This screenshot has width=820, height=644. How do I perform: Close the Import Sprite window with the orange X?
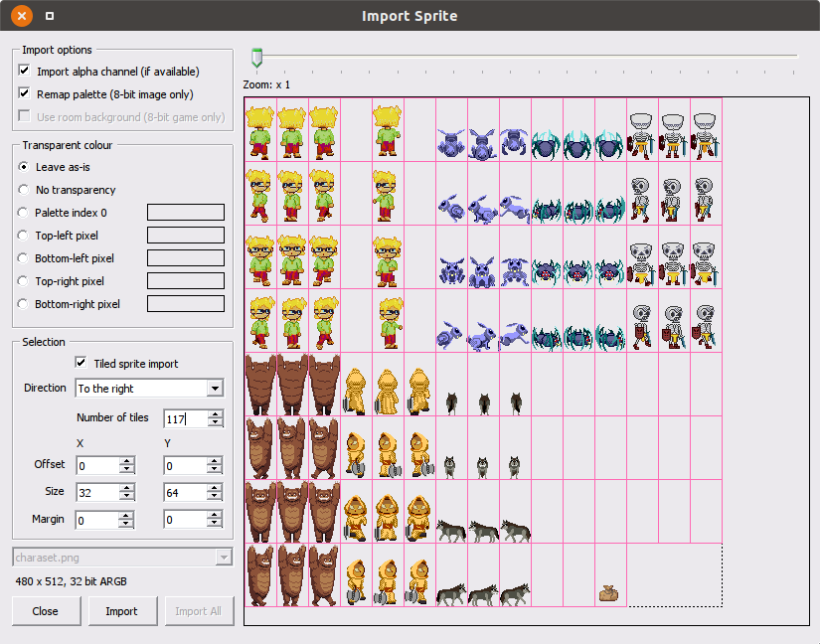point(22,16)
